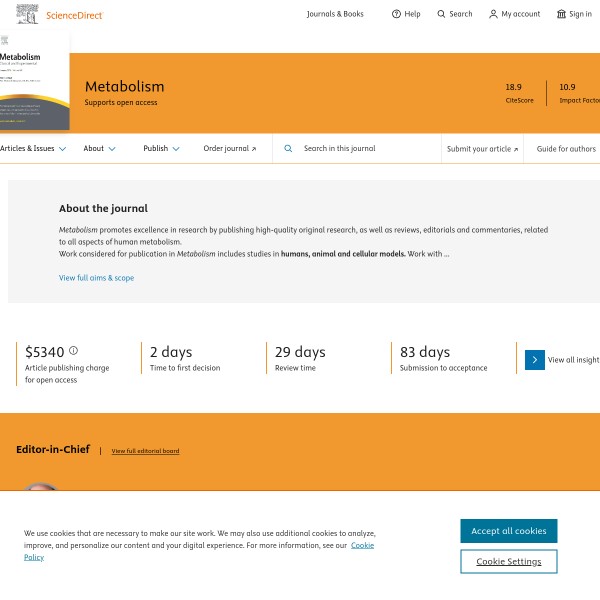The width and height of the screenshot is (600, 600).
Task: Click Submit your article link
Action: (x=482, y=149)
